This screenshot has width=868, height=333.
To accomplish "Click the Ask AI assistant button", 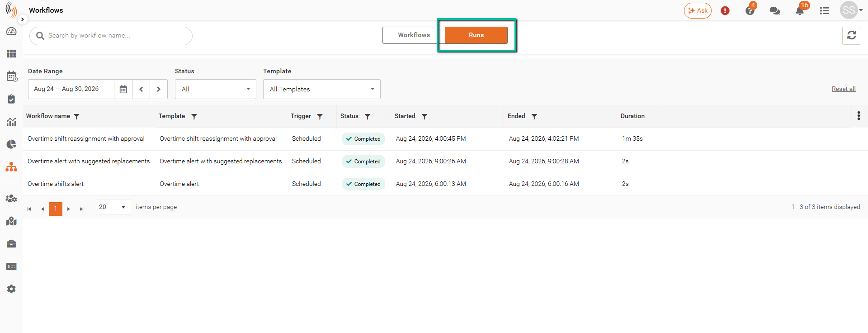I will point(698,10).
